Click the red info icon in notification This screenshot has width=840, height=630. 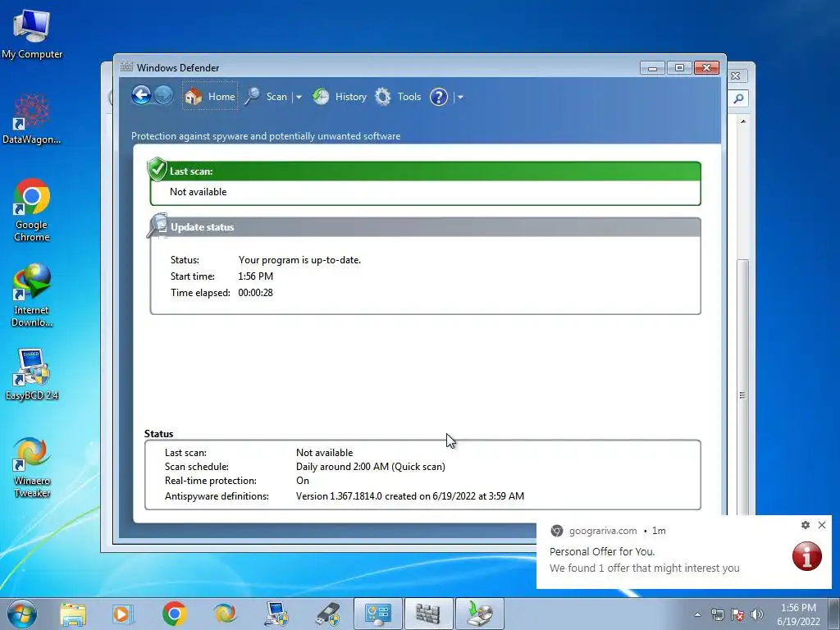807,556
